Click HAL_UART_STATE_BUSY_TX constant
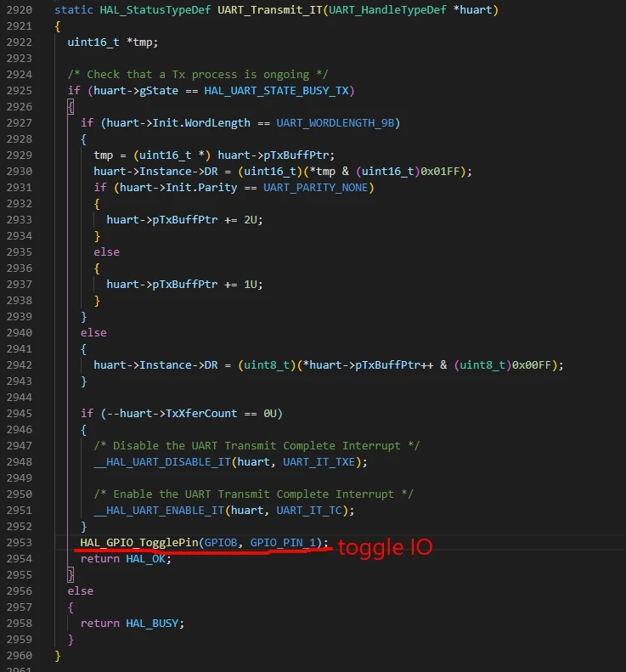The image size is (626, 672). [x=276, y=91]
